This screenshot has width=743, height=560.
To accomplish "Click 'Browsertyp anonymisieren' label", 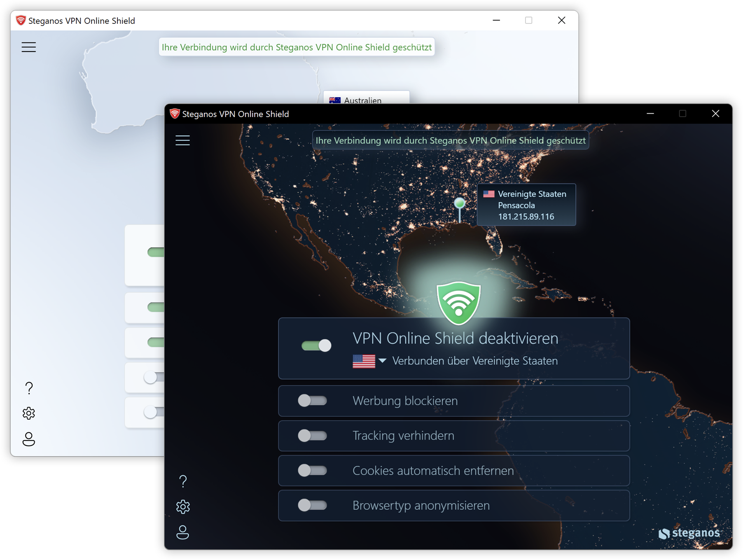I will pyautogui.click(x=421, y=505).
